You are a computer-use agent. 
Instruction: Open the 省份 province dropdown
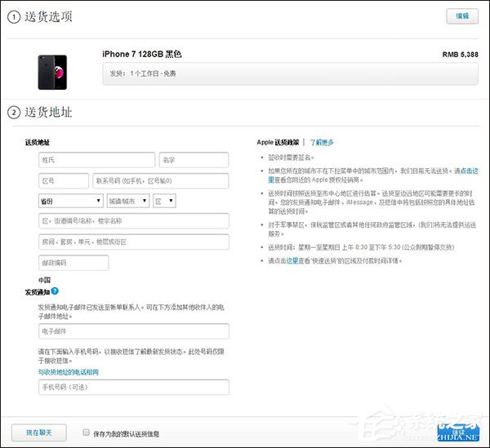pos(70,201)
